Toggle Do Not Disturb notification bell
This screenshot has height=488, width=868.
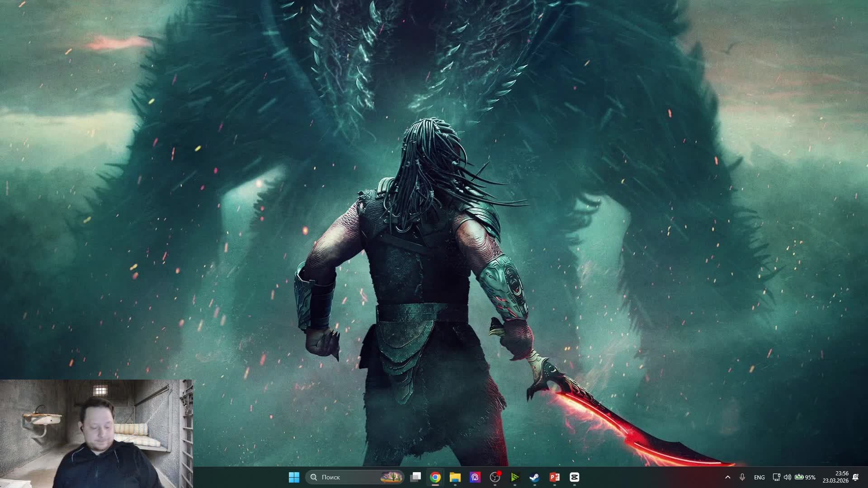coord(855,477)
